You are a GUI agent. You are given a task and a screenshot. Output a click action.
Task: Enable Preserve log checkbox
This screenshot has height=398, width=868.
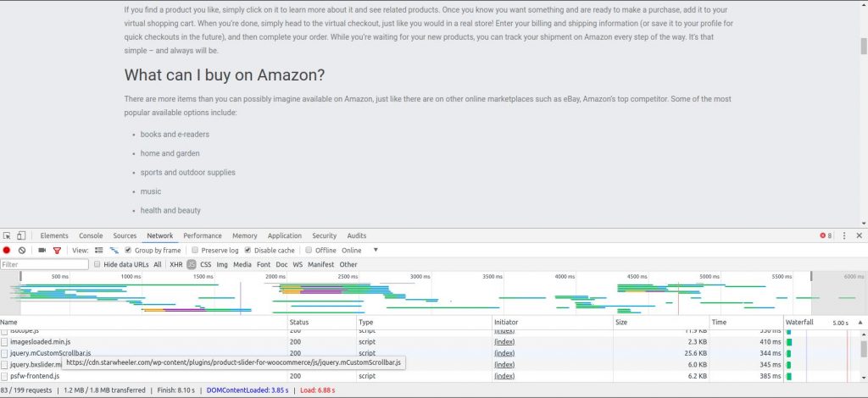[x=195, y=251]
